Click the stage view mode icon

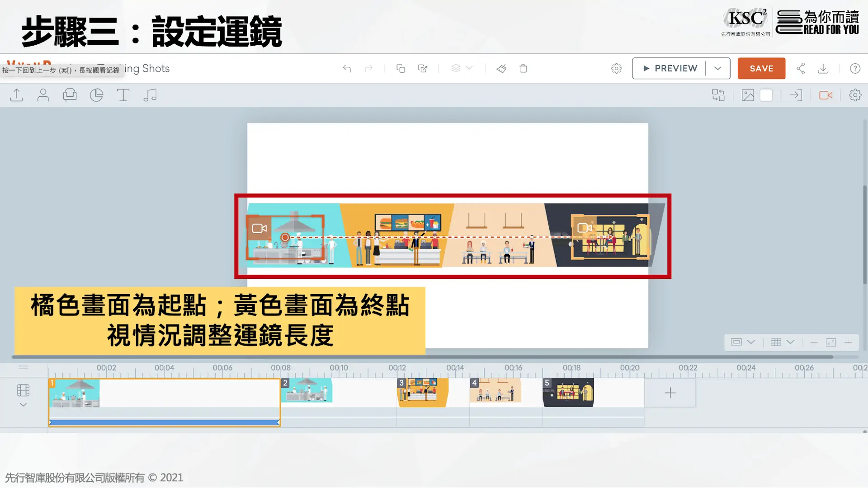(x=736, y=342)
